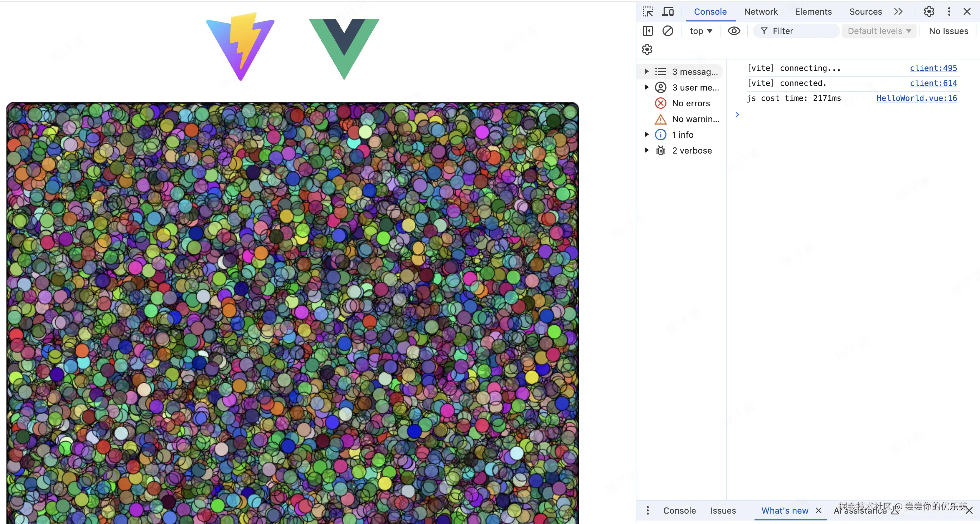
Task: Show more DevTools tabs chevron
Action: pyautogui.click(x=898, y=12)
